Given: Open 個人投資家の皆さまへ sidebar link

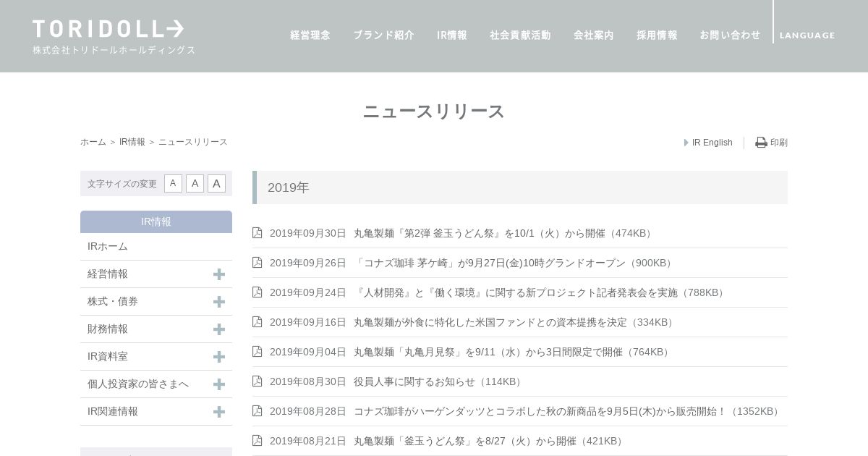Looking at the screenshot, I should pos(138,384).
